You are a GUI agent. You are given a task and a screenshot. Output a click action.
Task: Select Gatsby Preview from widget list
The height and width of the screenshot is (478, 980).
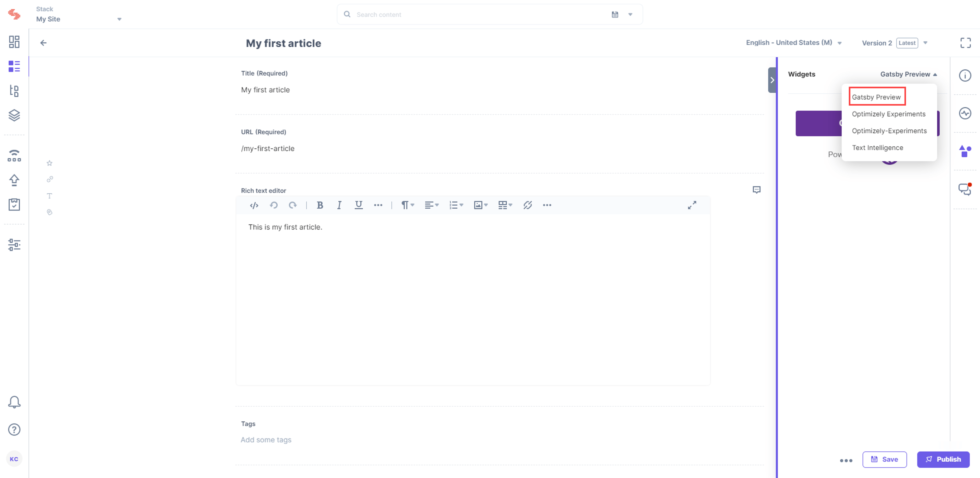(x=876, y=97)
